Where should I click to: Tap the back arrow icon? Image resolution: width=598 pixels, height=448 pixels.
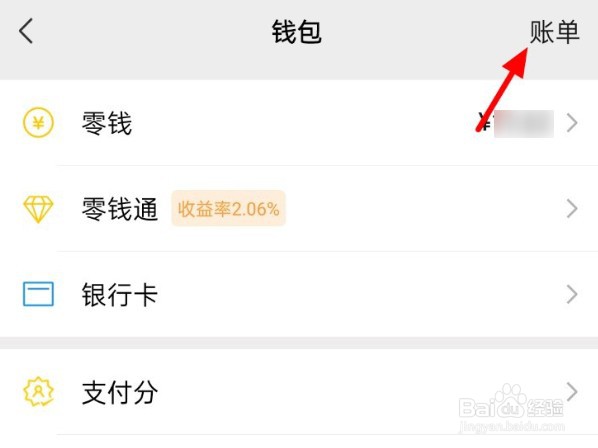(x=26, y=31)
